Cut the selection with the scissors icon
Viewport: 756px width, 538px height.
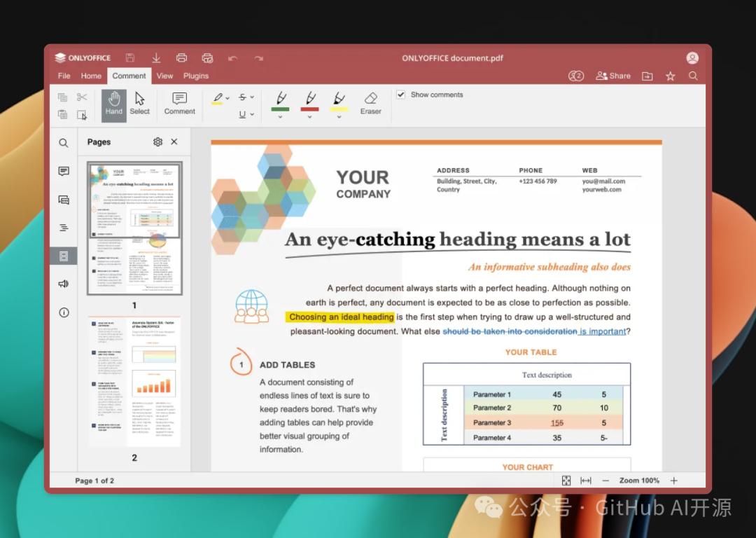click(x=82, y=97)
